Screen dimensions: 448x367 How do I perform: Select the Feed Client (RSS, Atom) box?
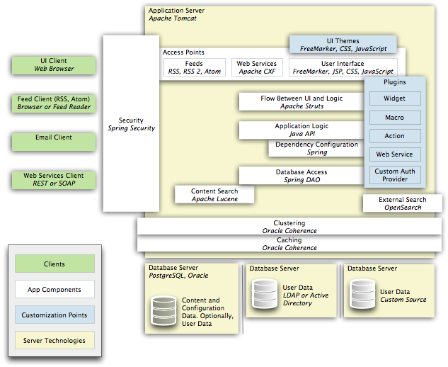pos(54,103)
